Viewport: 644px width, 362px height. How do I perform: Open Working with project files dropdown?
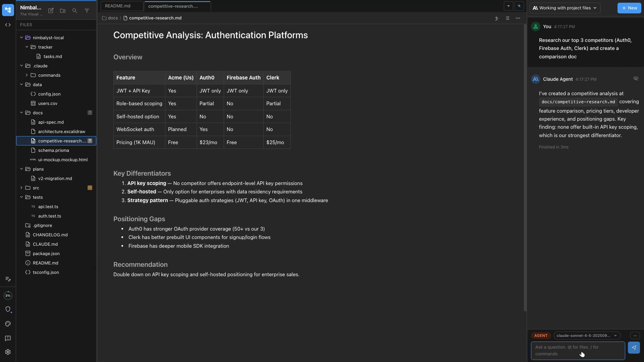565,8
